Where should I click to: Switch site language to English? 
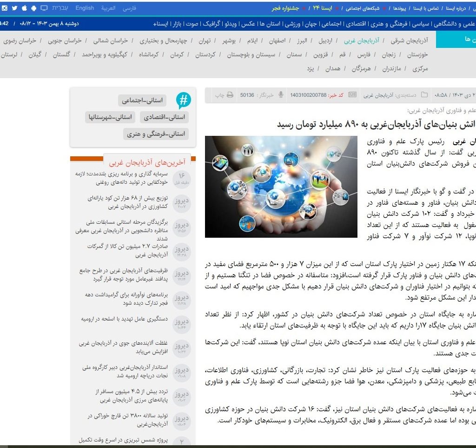(85, 8)
